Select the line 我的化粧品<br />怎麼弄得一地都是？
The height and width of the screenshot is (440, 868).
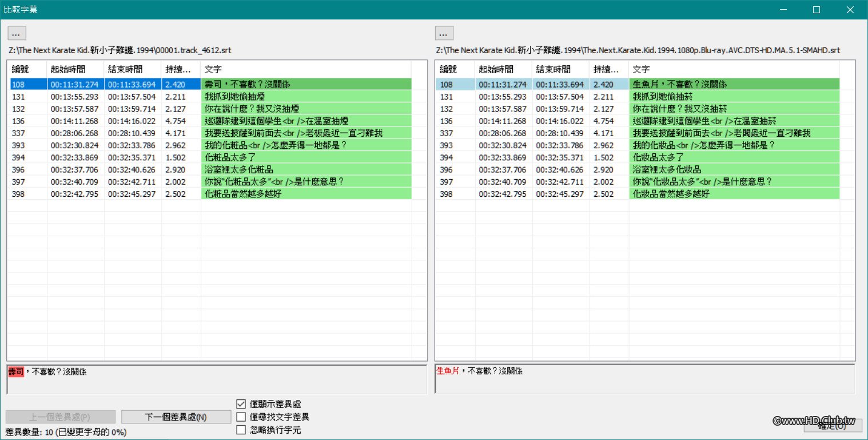306,145
